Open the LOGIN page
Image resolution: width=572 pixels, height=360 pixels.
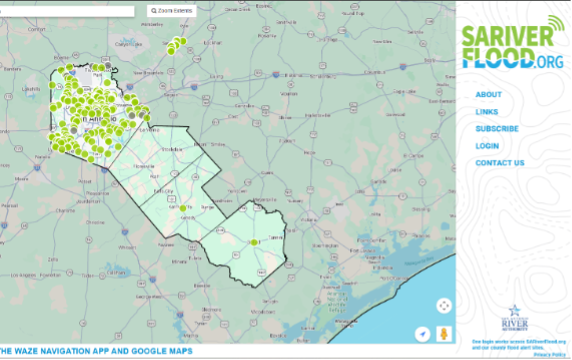point(487,146)
